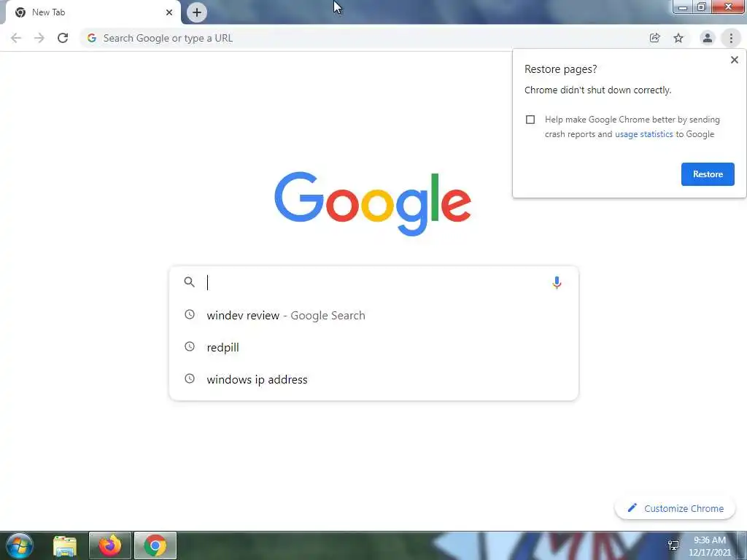Click the Google logo
747x560 pixels.
[373, 204]
